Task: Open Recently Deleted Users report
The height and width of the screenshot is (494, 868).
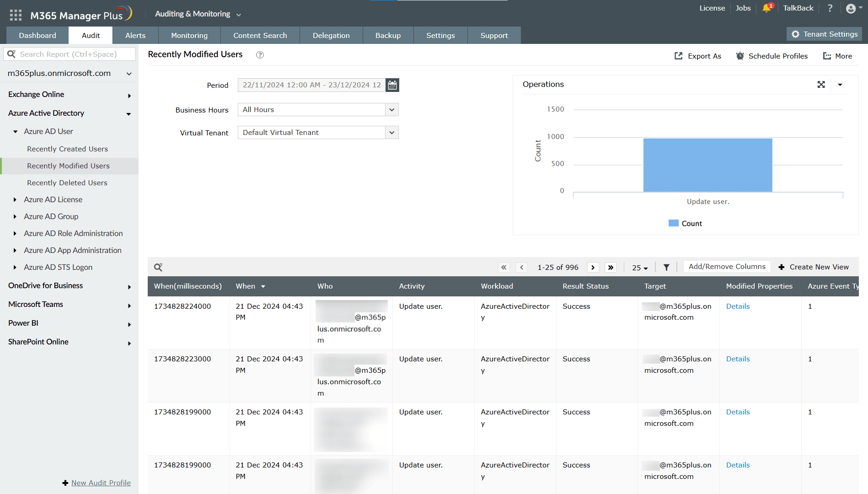Action: tap(67, 183)
